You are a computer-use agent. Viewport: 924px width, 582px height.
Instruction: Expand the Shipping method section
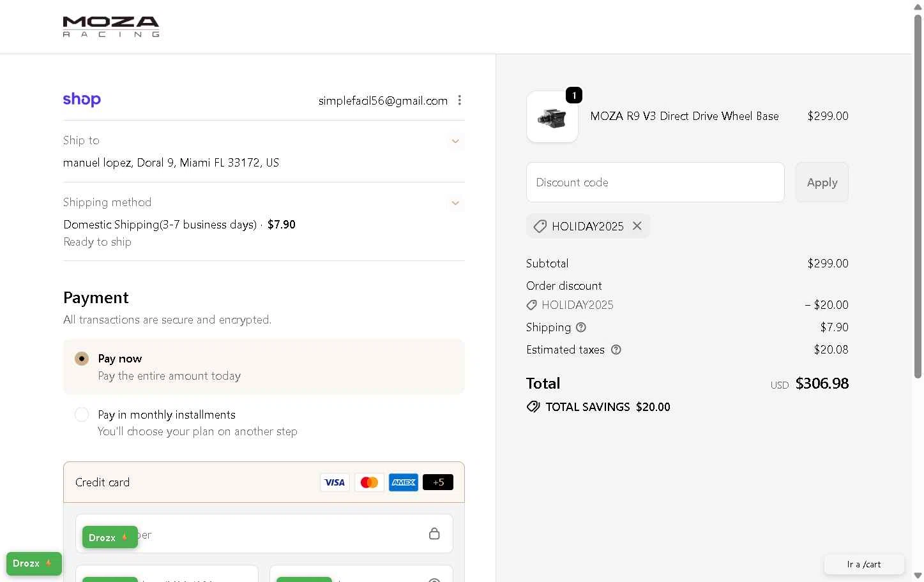[x=455, y=203]
